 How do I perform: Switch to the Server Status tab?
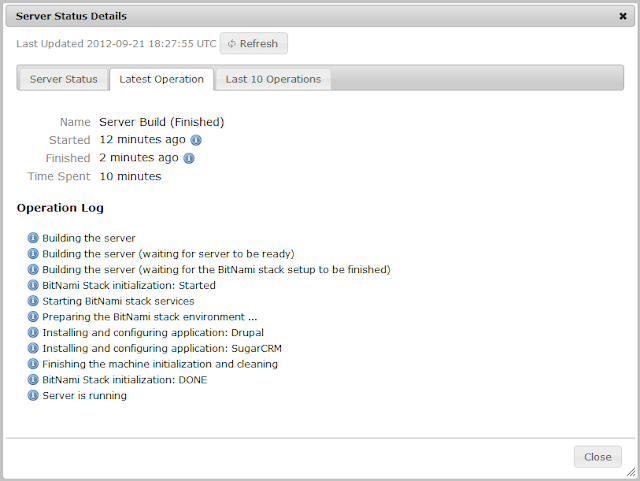[64, 79]
